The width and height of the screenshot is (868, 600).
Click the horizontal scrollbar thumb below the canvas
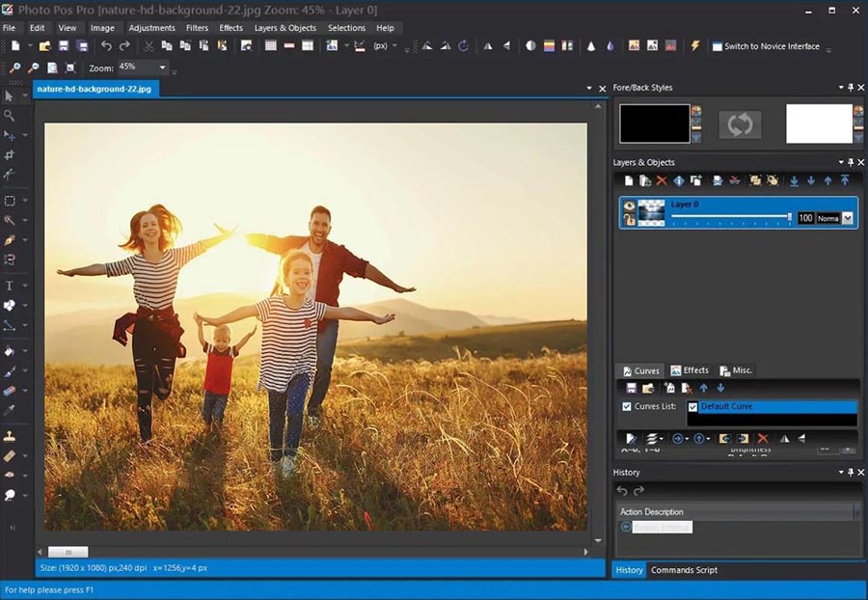click(68, 552)
